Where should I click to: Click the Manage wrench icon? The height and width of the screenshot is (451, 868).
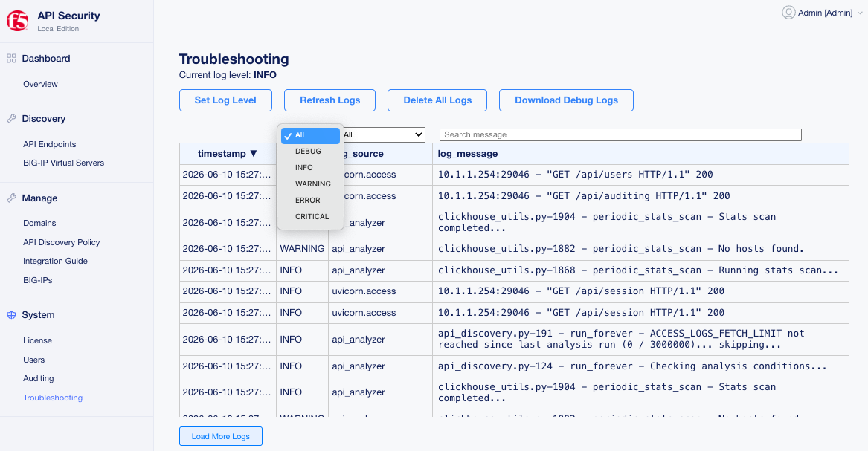coord(11,198)
